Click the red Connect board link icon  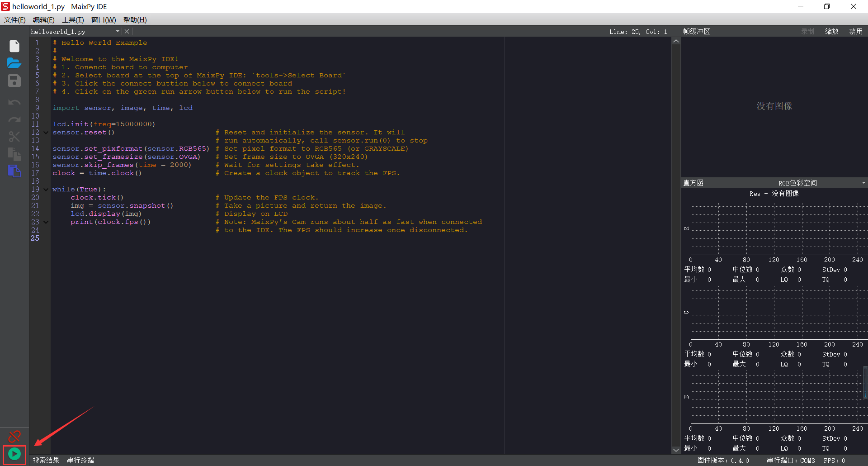pyautogui.click(x=14, y=437)
